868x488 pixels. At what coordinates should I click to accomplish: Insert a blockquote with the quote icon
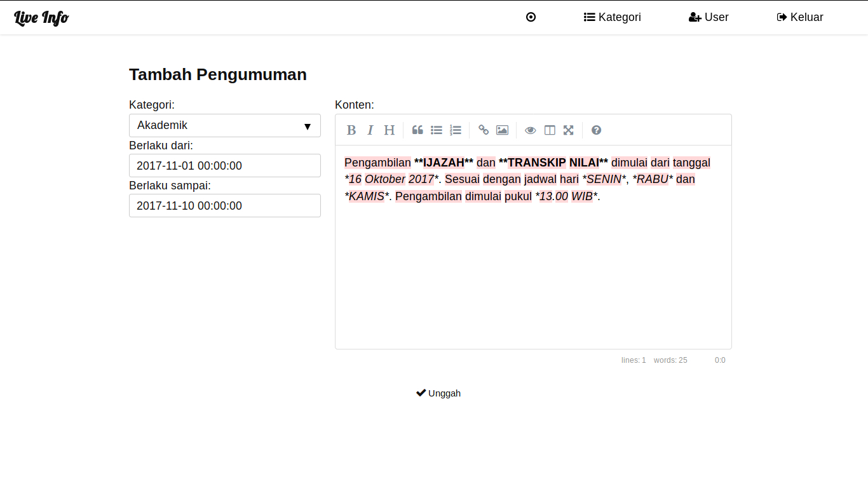pos(417,130)
